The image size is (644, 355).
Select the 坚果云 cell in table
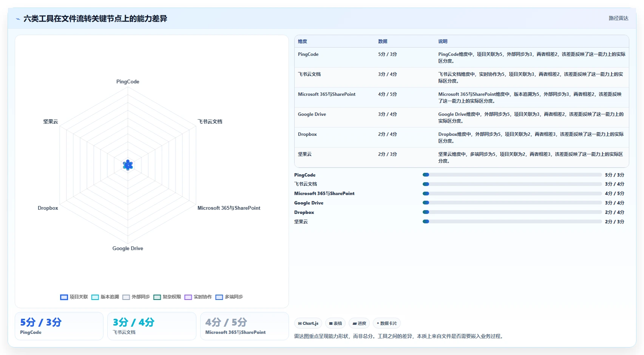point(305,154)
